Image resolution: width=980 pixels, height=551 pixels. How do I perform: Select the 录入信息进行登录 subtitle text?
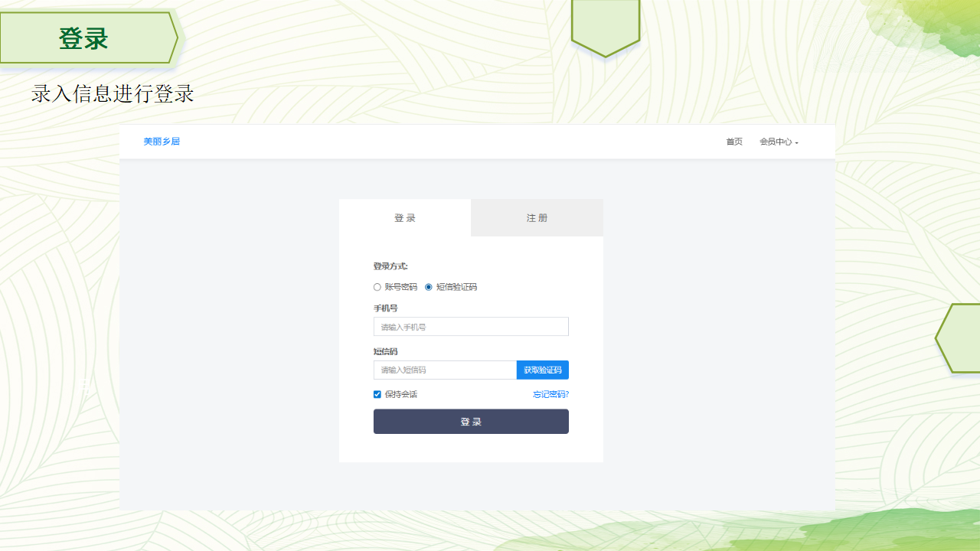113,94
